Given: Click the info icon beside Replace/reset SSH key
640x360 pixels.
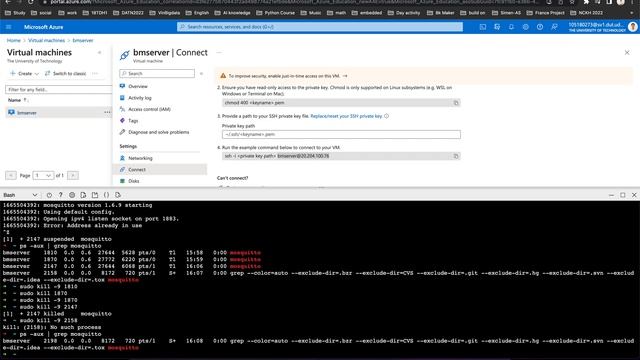Looking at the screenshot, I should click(x=386, y=116).
